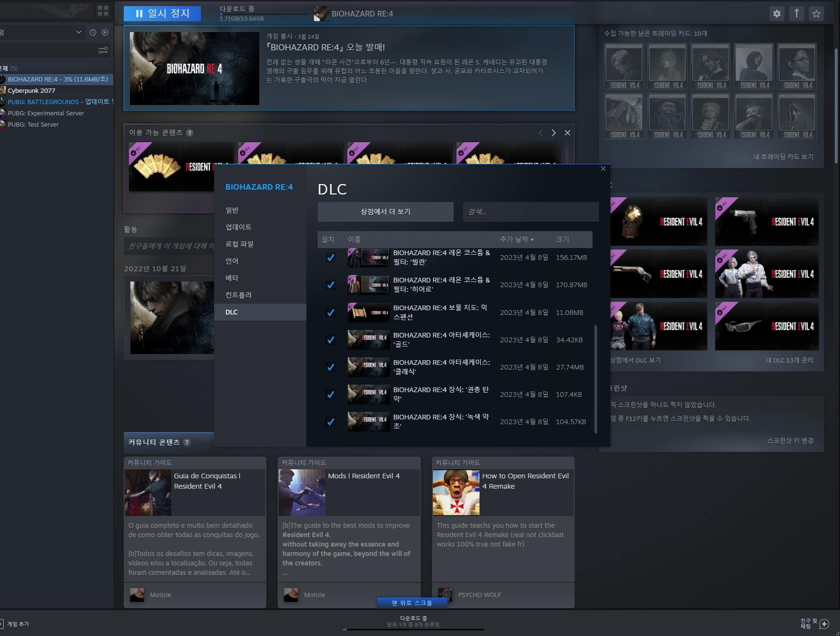Click the 상점에서 더 보기 button
This screenshot has width=840, height=636.
pyautogui.click(x=385, y=212)
